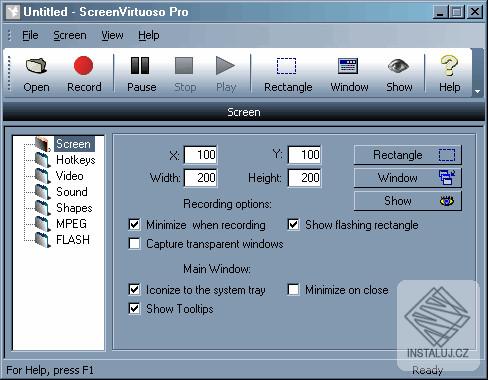Click the Window button in the panel
The width and height of the screenshot is (488, 380).
408,178
